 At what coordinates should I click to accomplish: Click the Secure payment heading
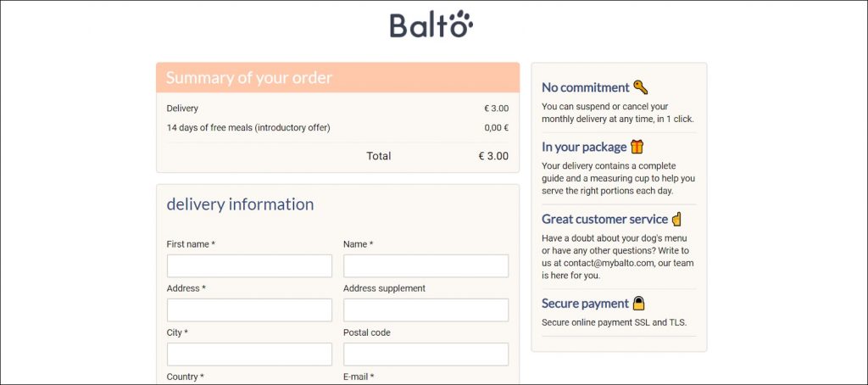pyautogui.click(x=585, y=304)
